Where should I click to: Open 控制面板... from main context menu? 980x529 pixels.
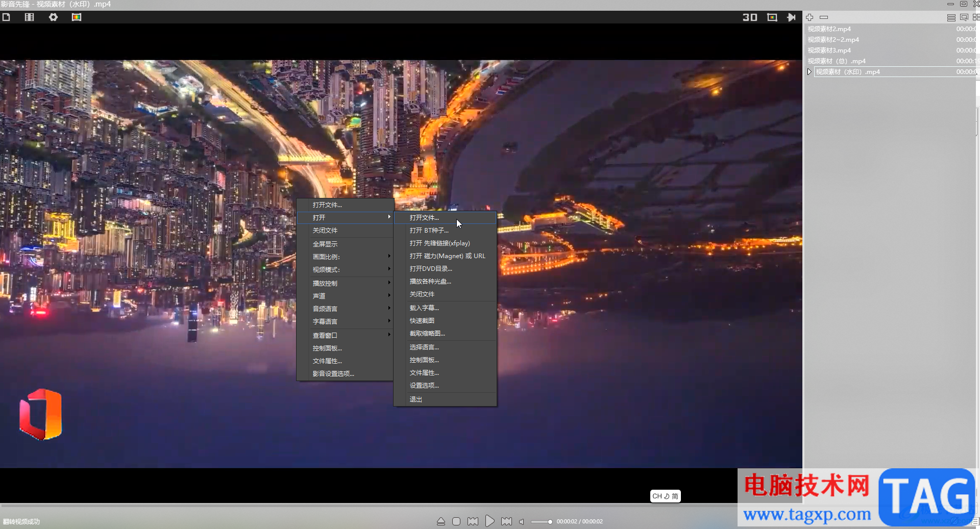pos(345,348)
